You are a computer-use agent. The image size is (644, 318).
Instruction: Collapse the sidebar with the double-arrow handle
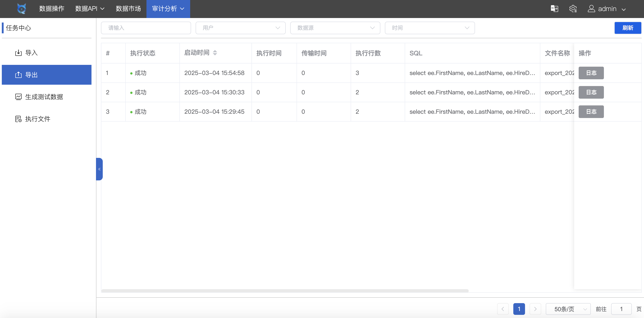coord(99,169)
